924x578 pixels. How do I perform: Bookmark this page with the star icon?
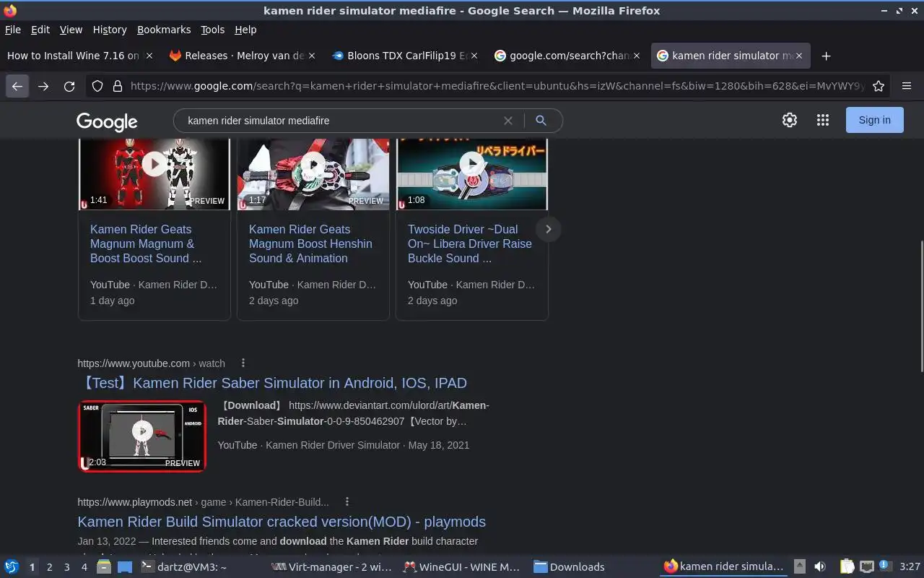click(879, 86)
